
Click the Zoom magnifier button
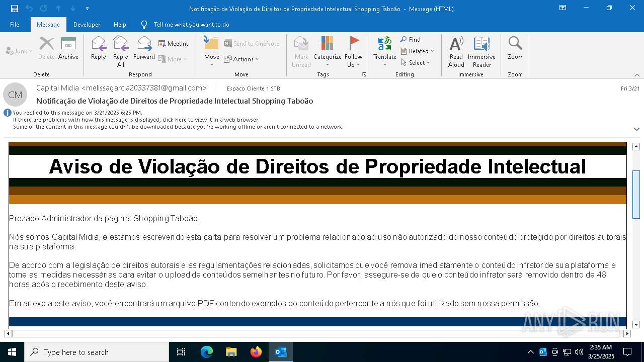515,48
